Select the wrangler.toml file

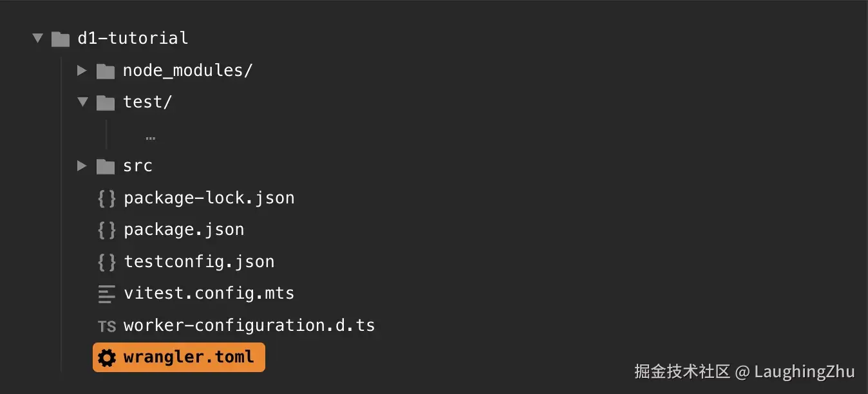[x=189, y=357]
